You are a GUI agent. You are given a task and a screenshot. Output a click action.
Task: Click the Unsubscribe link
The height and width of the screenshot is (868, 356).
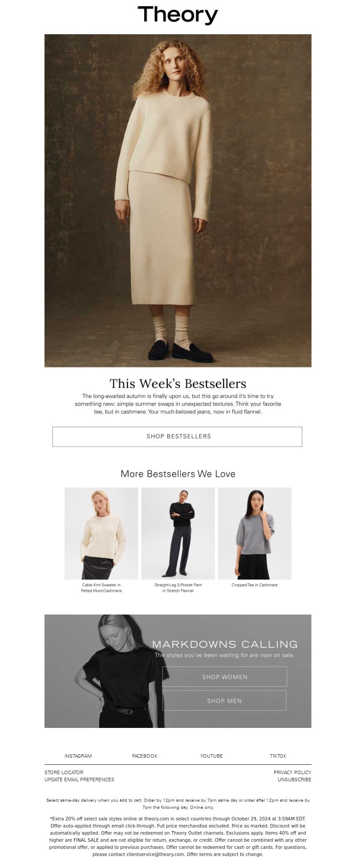[295, 780]
